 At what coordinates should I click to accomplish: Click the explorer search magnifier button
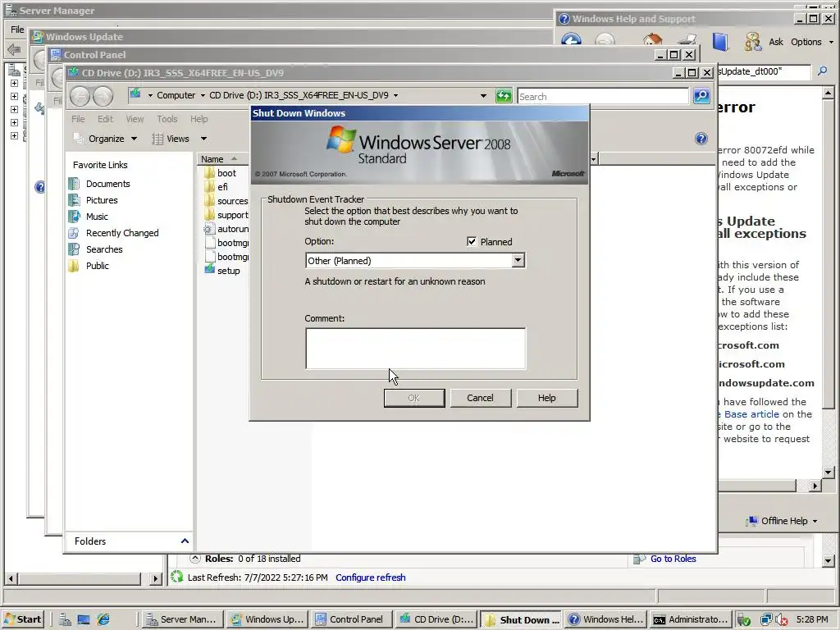click(x=701, y=96)
